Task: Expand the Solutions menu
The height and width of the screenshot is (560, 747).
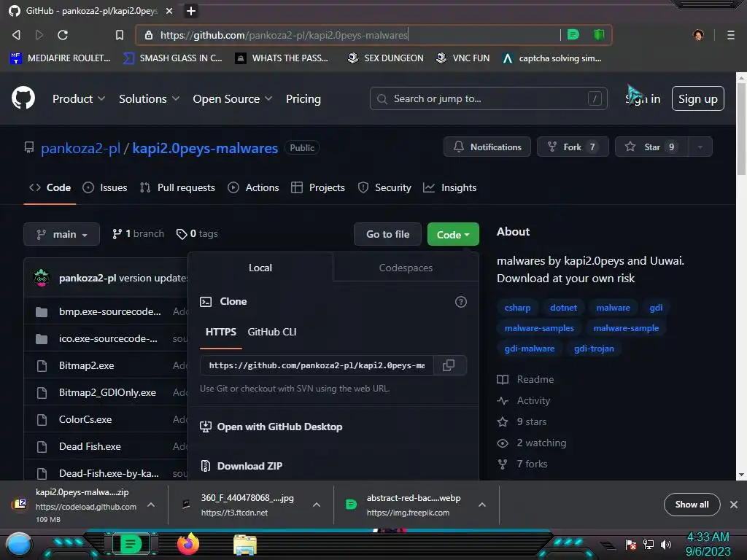Action: coord(149,98)
